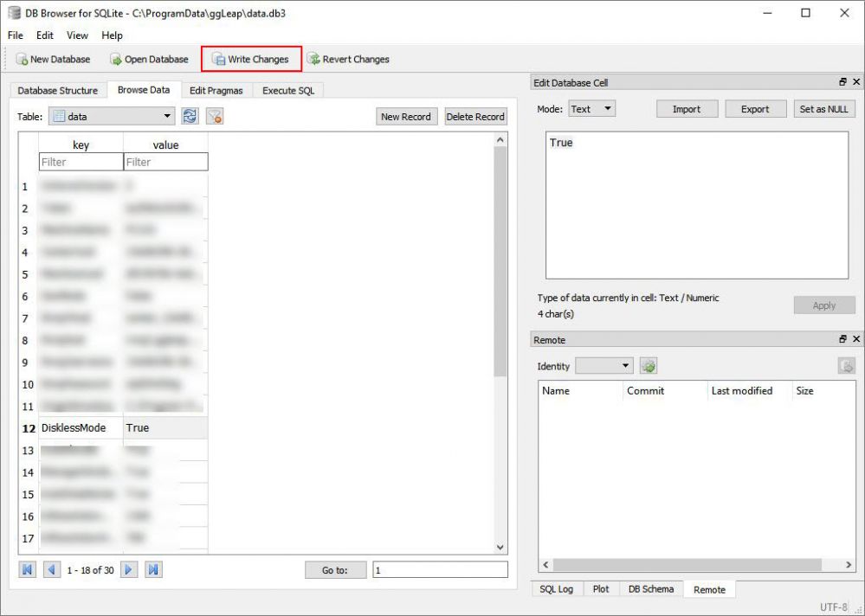Expand the Identity dropdown
The height and width of the screenshot is (616, 865).
coord(604,366)
